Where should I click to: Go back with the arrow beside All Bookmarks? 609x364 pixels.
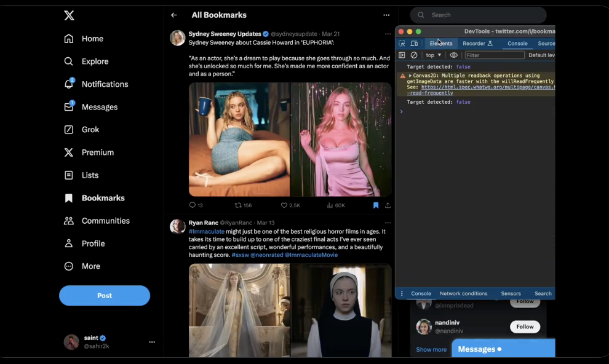coord(173,15)
